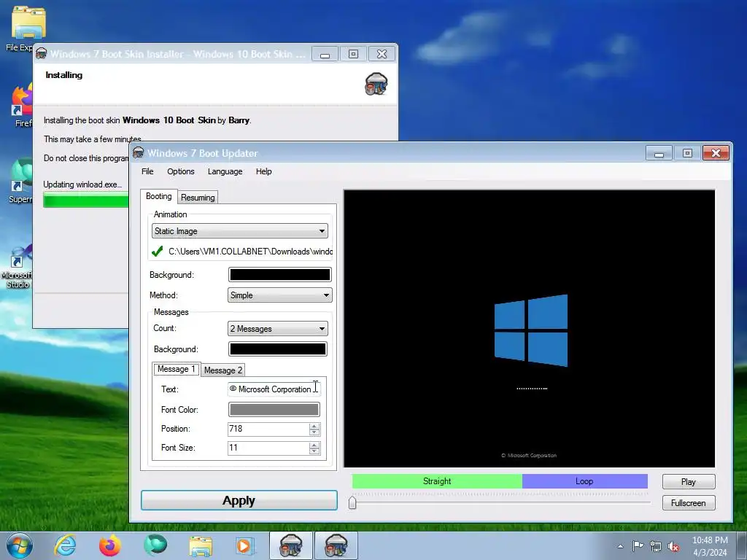
Task: Click the animation image file path
Action: (251, 252)
